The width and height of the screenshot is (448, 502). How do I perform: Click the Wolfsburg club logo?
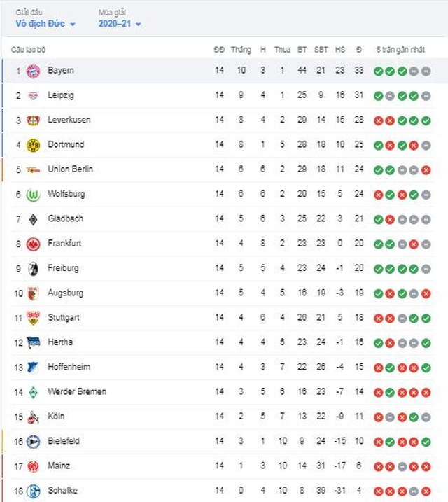point(33,194)
